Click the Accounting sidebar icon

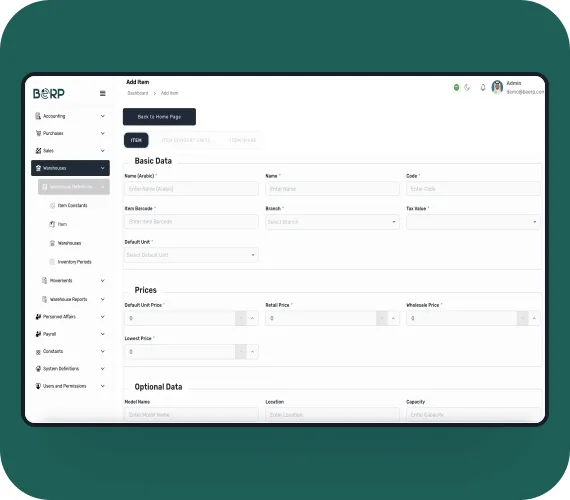click(x=38, y=116)
